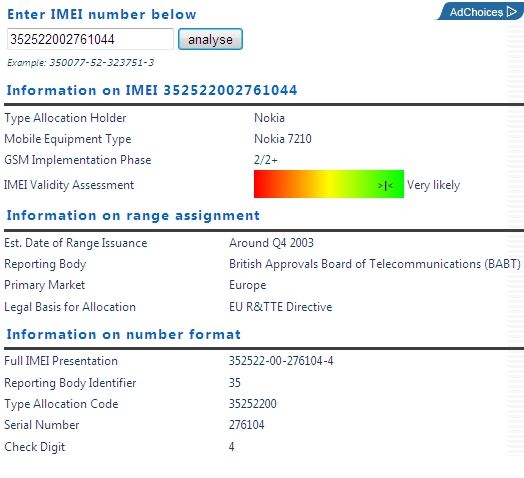Select the 'Nokia 7210' value
Image resolution: width=524 pixels, height=478 pixels.
click(283, 139)
